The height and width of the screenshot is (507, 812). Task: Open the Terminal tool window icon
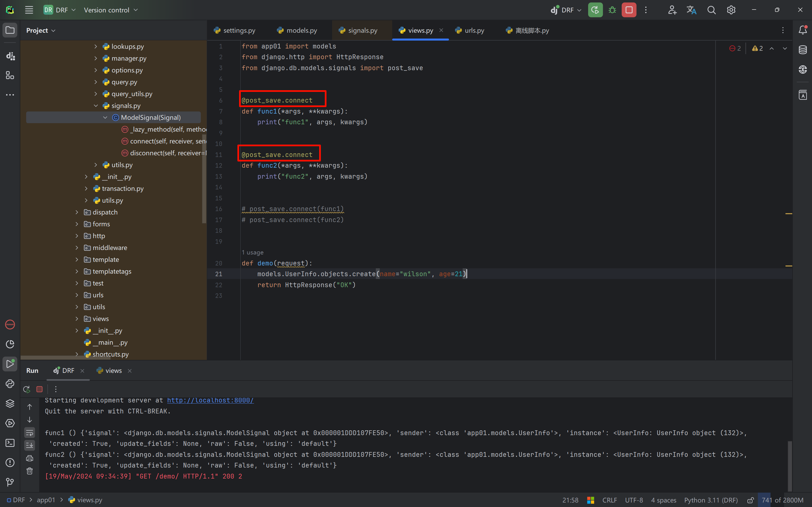tap(10, 443)
